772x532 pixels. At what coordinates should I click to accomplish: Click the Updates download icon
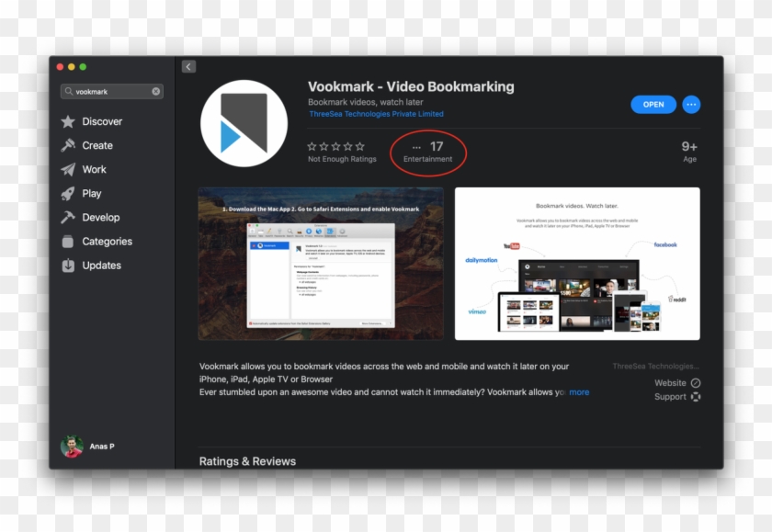coord(68,266)
